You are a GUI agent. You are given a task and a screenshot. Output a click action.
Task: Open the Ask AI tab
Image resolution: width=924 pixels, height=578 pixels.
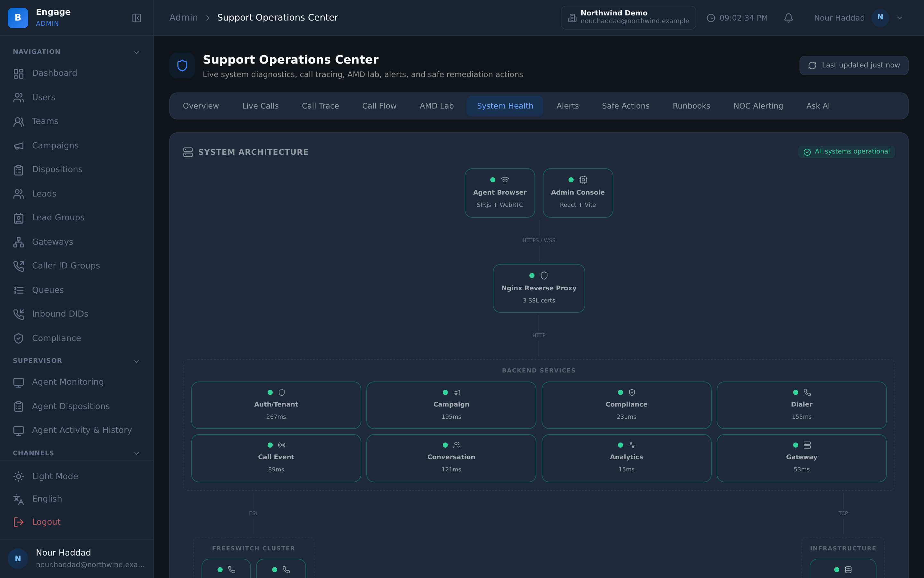tap(818, 106)
